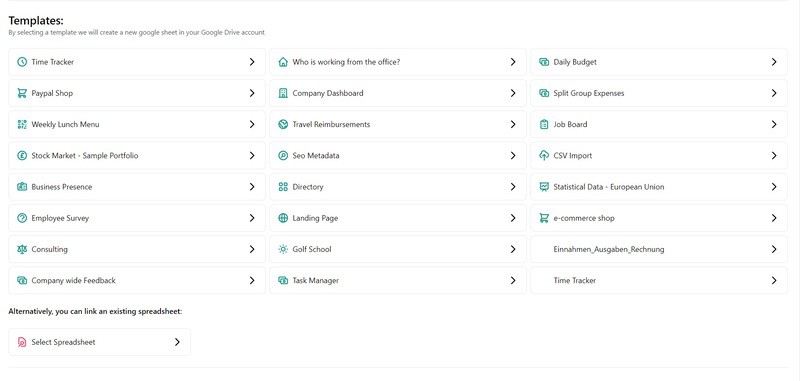Use the Split Group Expenses template

tap(659, 93)
